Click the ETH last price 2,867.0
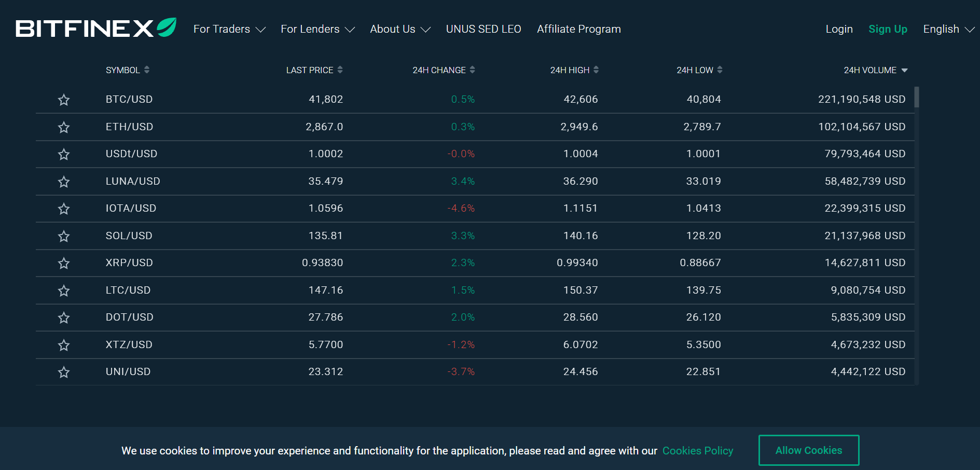The image size is (980, 470). point(324,127)
